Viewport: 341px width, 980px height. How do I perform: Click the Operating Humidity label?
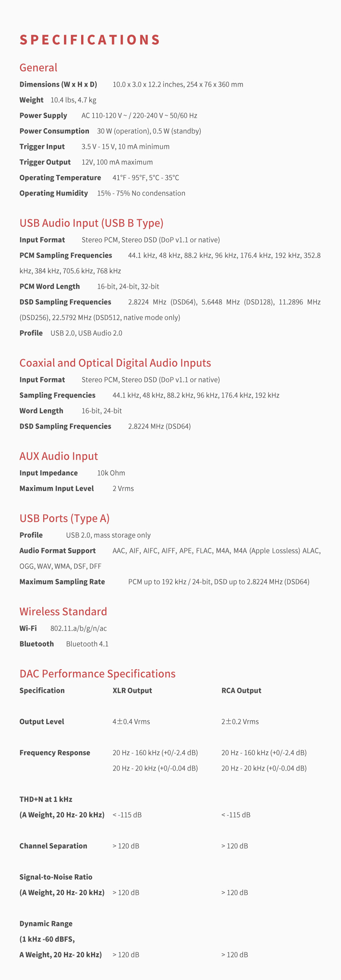[54, 193]
